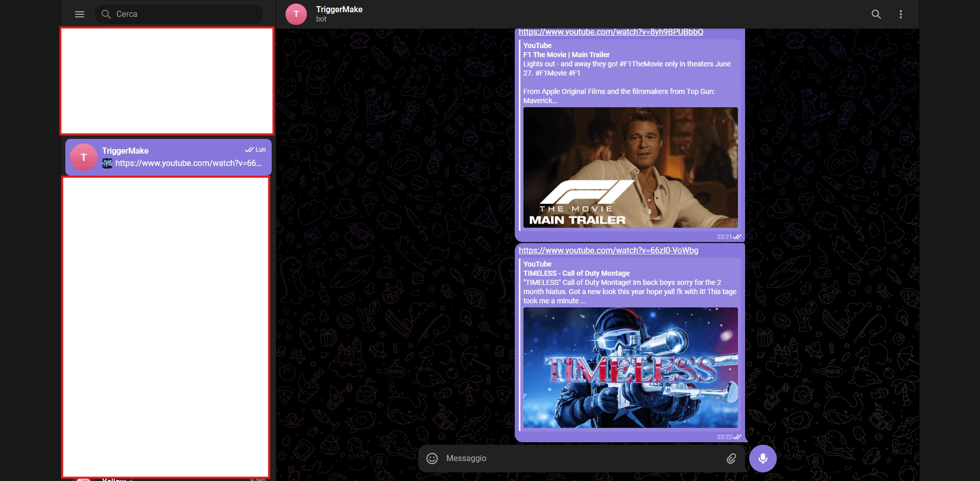Open the 66zI0-VoWbg YouTube link

(608, 251)
